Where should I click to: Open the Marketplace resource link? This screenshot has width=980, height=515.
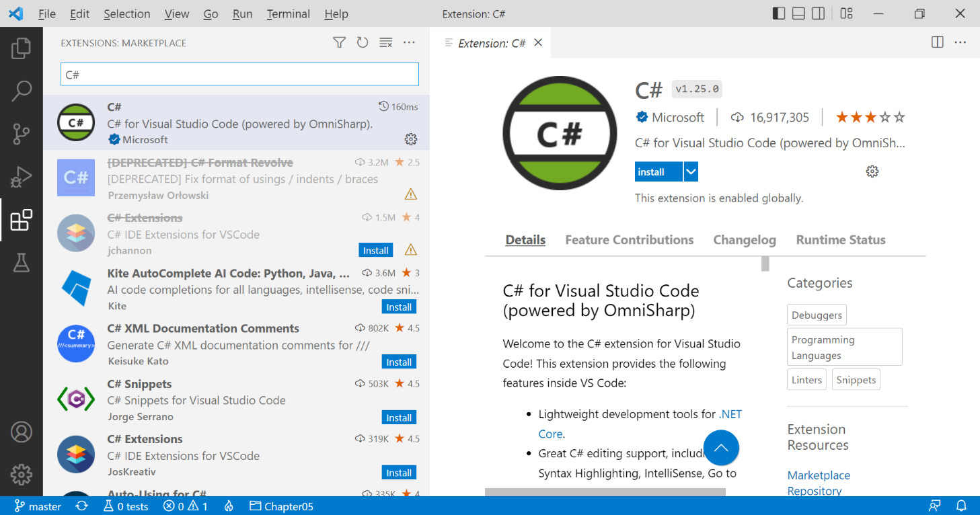coord(819,475)
